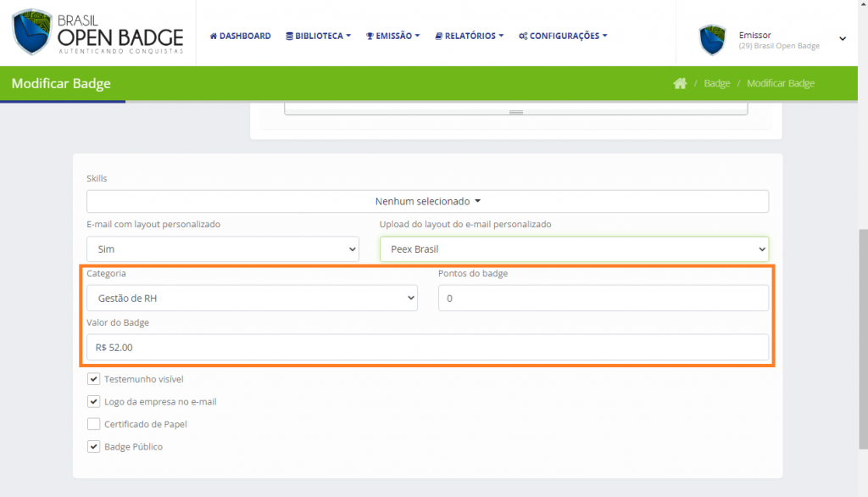Image resolution: width=868 pixels, height=497 pixels.
Task: Open the Configurações menu
Action: coord(563,36)
